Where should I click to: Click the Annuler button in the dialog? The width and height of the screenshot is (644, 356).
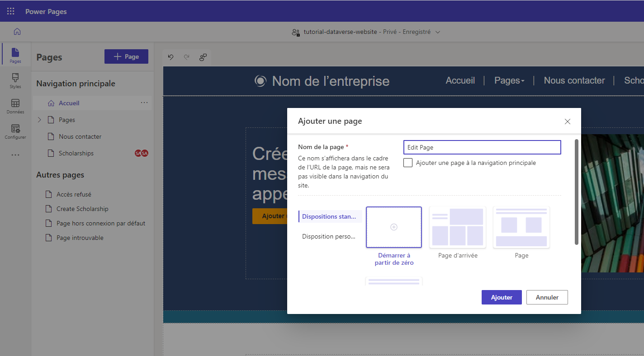(x=547, y=297)
